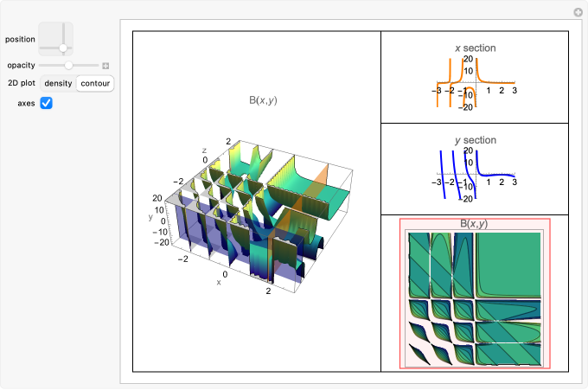Screen dimensions: 588x390
Task: Open the panel options plus icon at top right
Action: coord(578,12)
